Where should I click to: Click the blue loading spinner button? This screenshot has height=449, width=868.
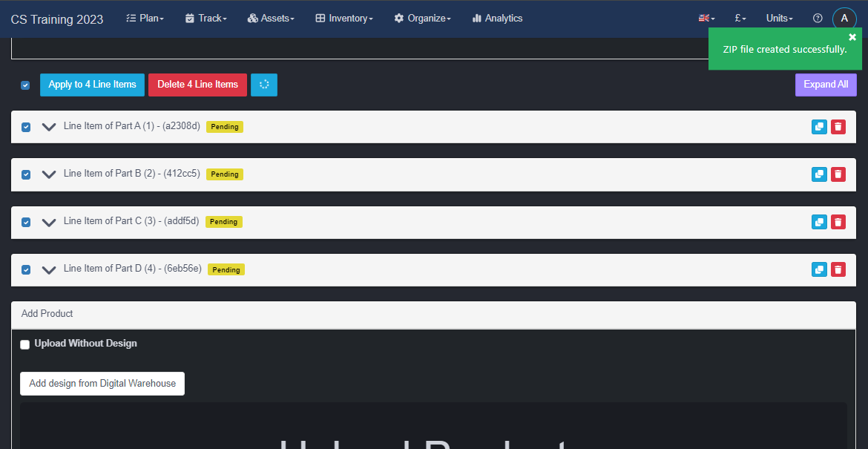coord(264,85)
